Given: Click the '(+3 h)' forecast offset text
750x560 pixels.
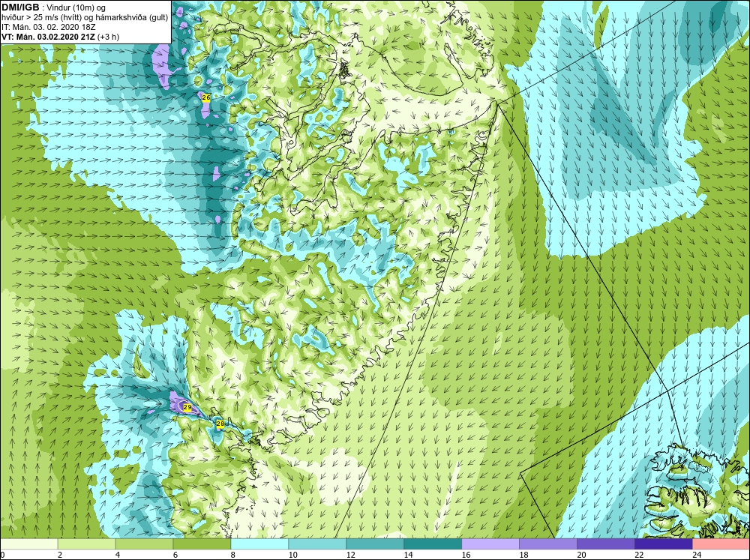Looking at the screenshot, I should point(109,37).
